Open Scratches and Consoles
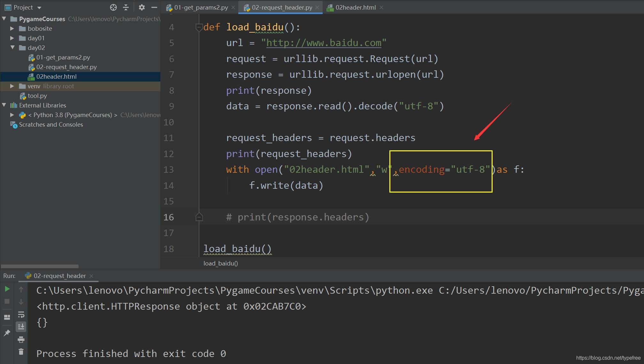644x364 pixels. click(51, 124)
